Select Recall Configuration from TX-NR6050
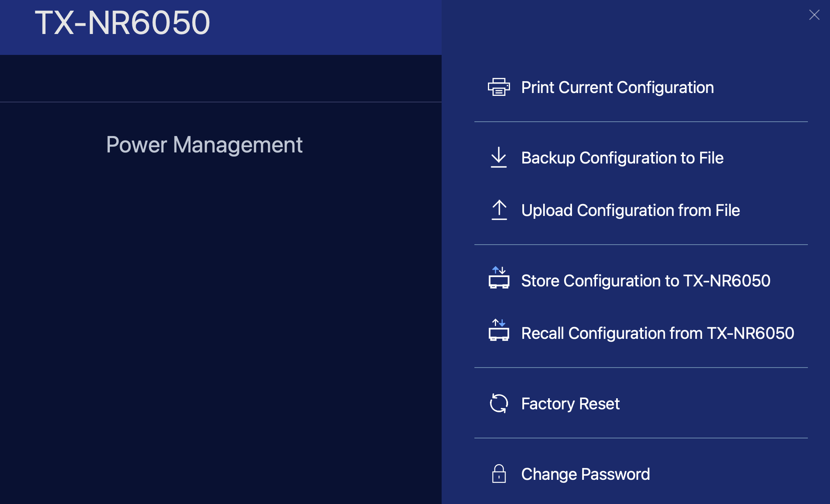The height and width of the screenshot is (504, 830). [657, 333]
